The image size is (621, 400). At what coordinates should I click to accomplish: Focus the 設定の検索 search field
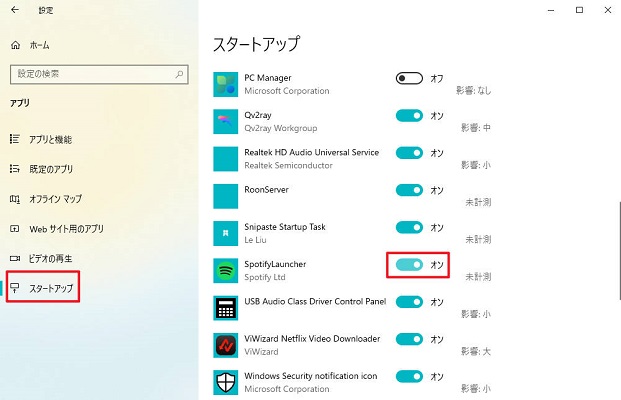(x=99, y=74)
